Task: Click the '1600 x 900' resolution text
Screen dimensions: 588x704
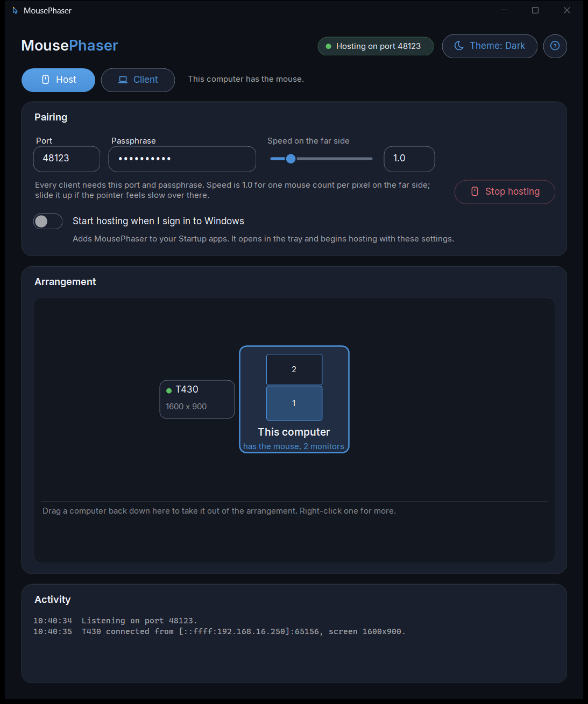Action: point(186,407)
